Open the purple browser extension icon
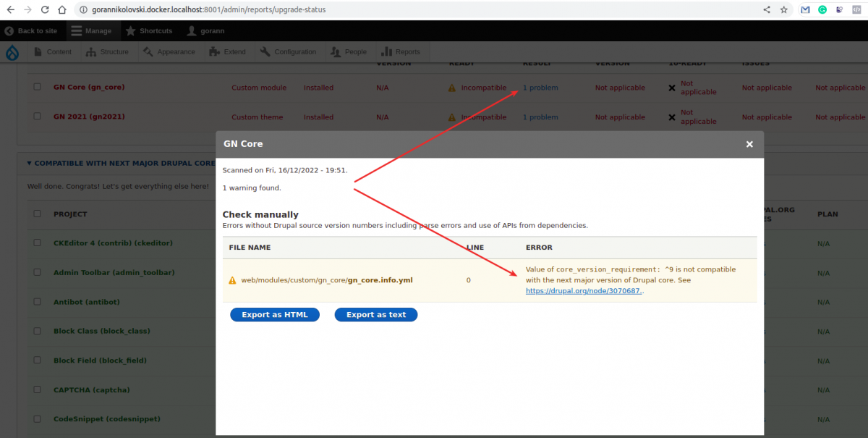The image size is (868, 438). click(x=839, y=10)
